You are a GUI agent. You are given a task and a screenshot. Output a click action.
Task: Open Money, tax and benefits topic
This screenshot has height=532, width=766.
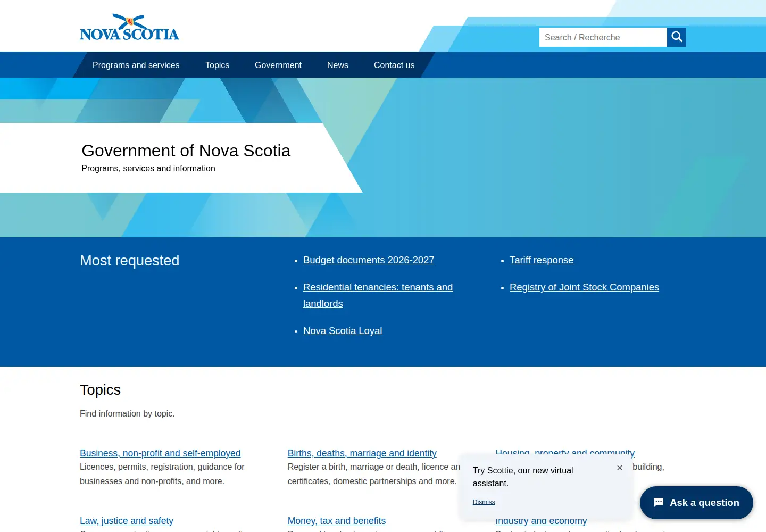click(337, 521)
